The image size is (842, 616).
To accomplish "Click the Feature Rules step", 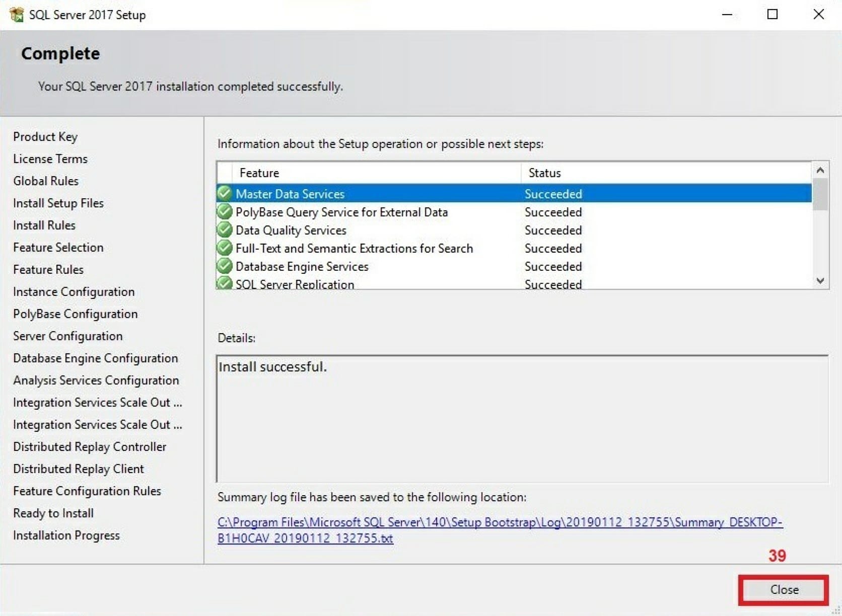I will [x=48, y=270].
